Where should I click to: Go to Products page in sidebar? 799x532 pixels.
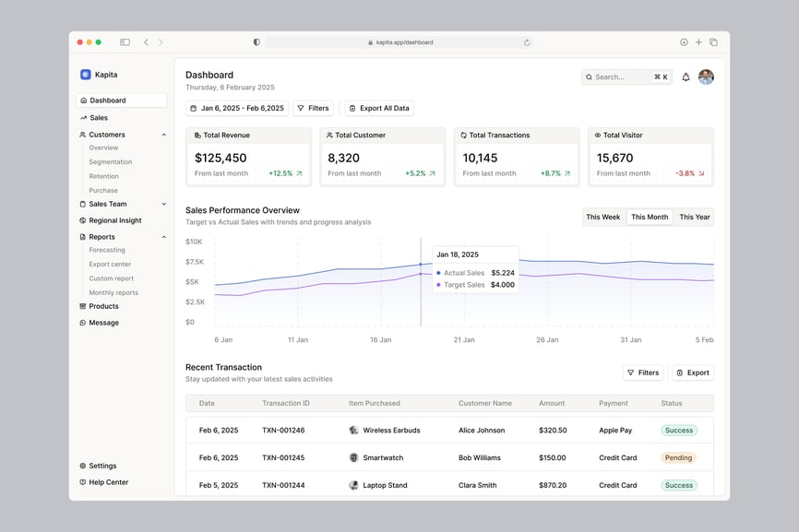point(103,306)
